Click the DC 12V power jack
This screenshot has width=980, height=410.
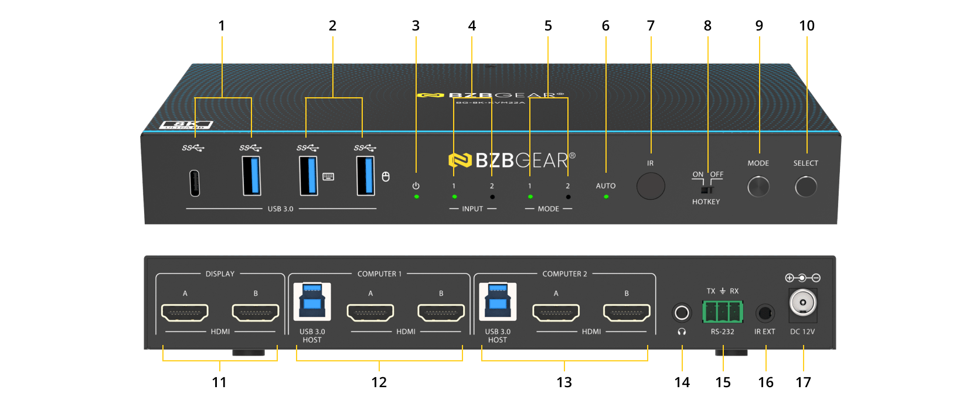[x=803, y=304]
